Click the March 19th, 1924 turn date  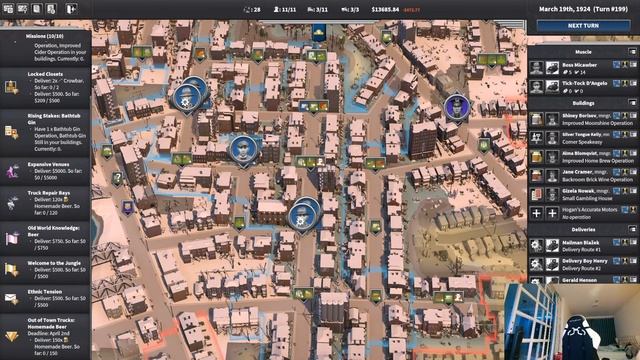click(583, 9)
